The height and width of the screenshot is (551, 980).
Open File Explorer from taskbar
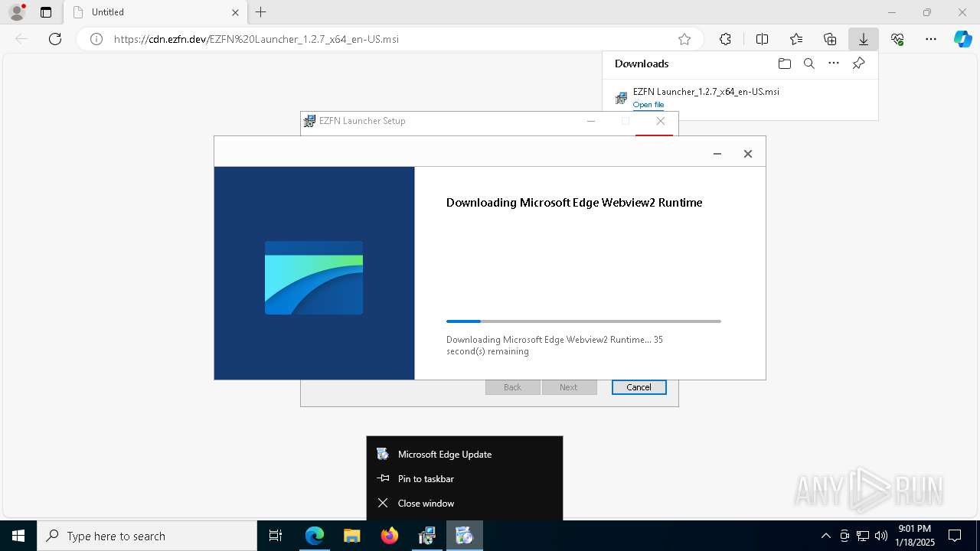351,536
